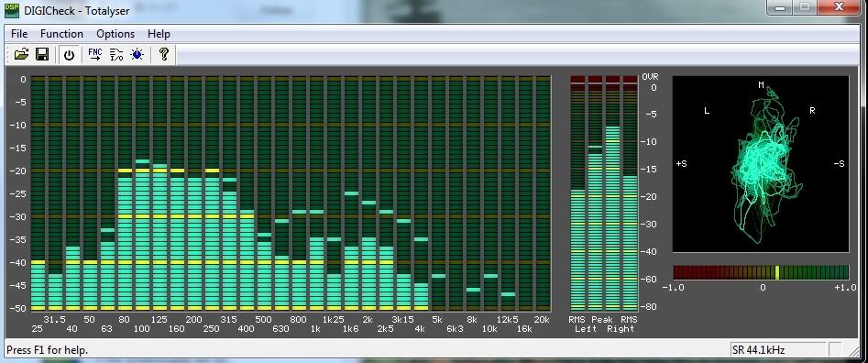Image resolution: width=868 pixels, height=363 pixels.
Task: Click the SR 44.1kHz status bar field
Action: tap(777, 350)
